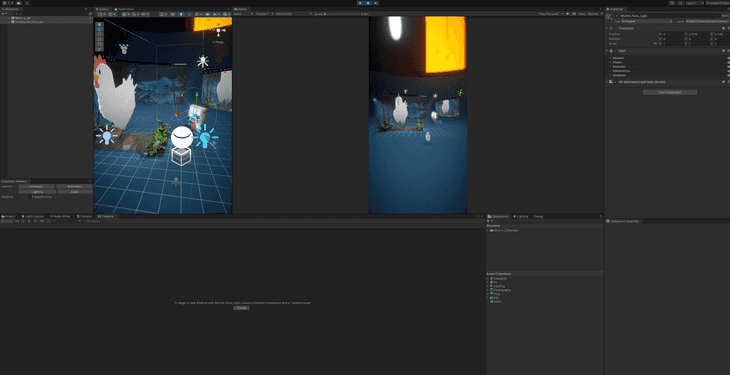Image resolution: width=730 pixels, height=375 pixels.
Task: Expand the General section of Light
Action: [610, 58]
